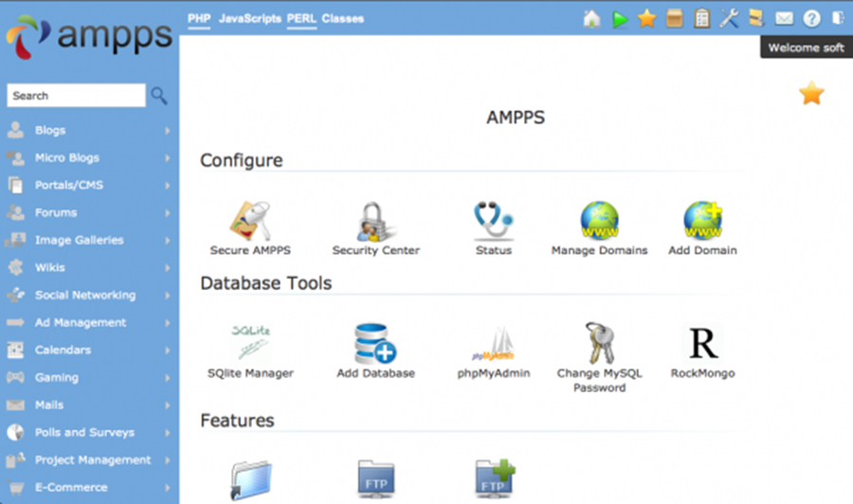Click the Blogs people icon in sidebar
853x504 pixels.
click(16, 130)
